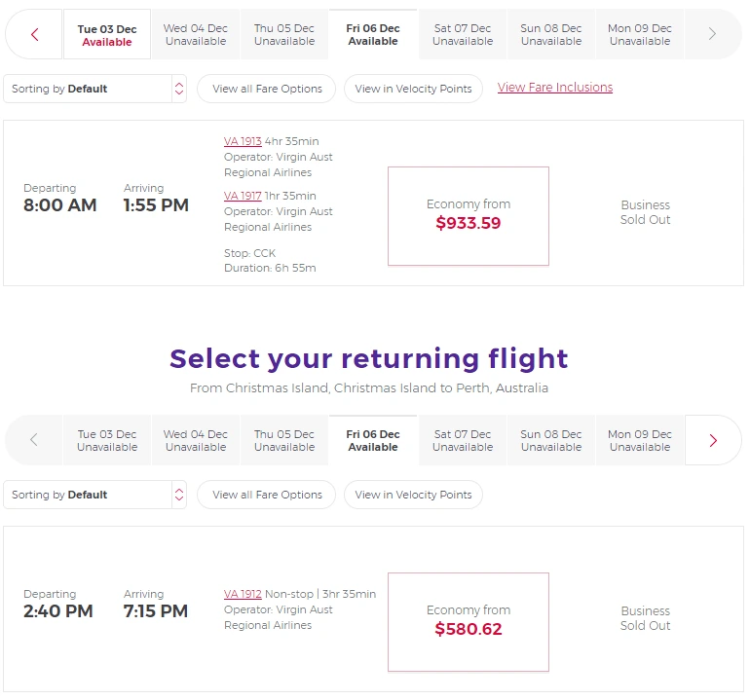750x700 pixels.
Task: Click View in Velocity Points for outbound flight
Action: pyautogui.click(x=413, y=89)
